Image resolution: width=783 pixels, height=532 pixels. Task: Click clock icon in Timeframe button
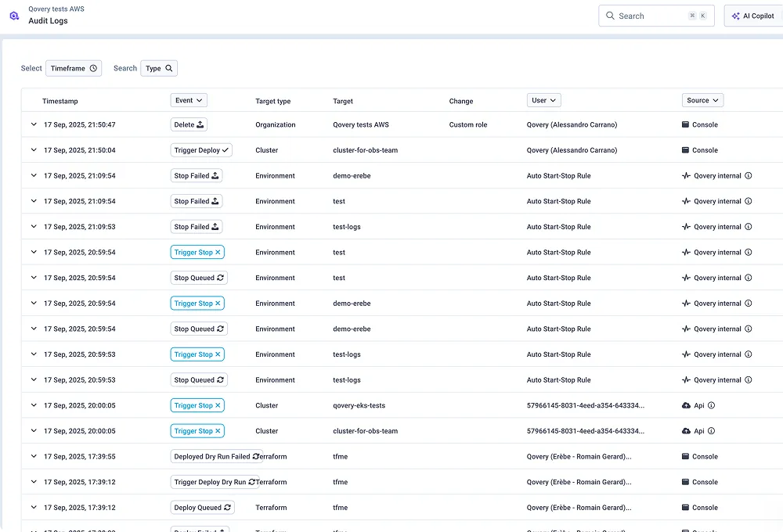pos(93,68)
